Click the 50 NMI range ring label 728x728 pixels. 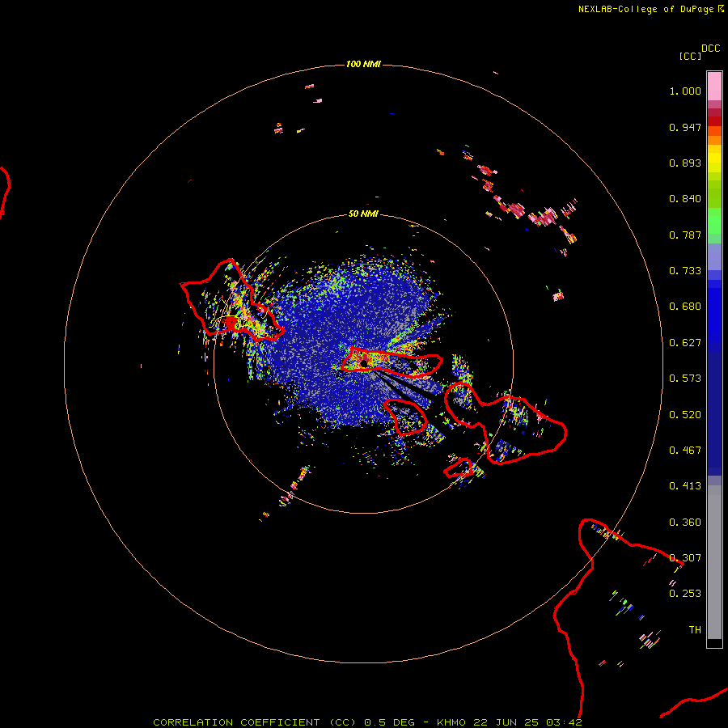[363, 214]
